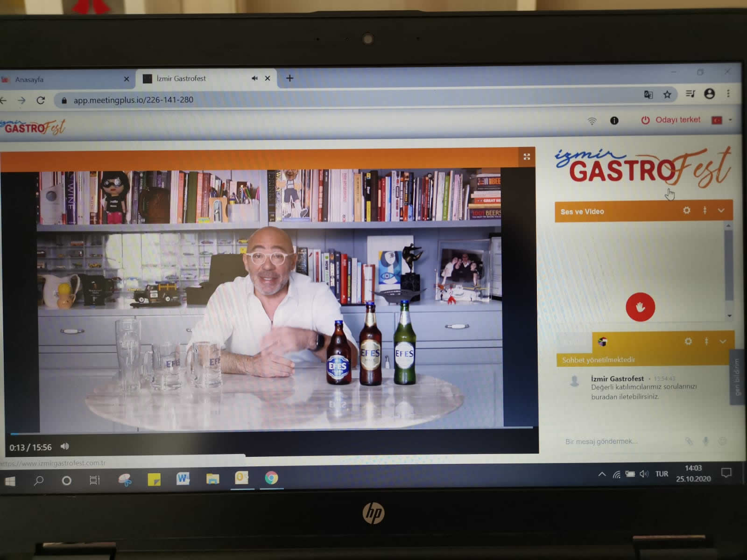This screenshot has height=560, width=747.
Task: Open Ses ve Video settings gear
Action: point(686,210)
